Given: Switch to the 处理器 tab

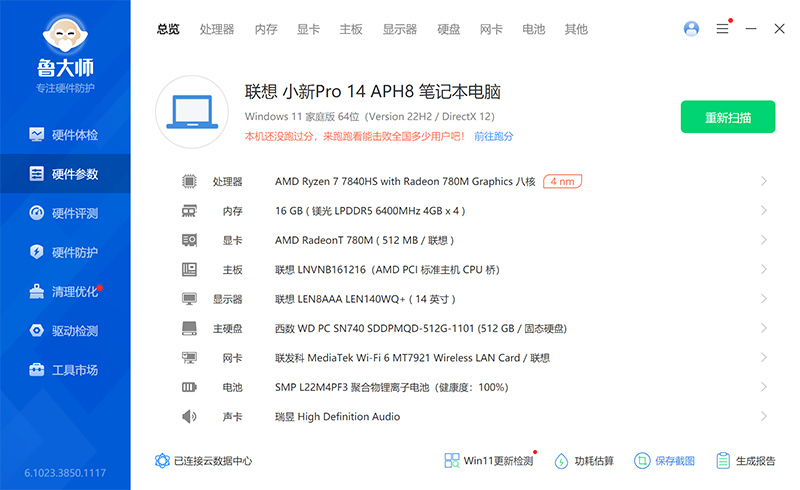Looking at the screenshot, I should (217, 29).
